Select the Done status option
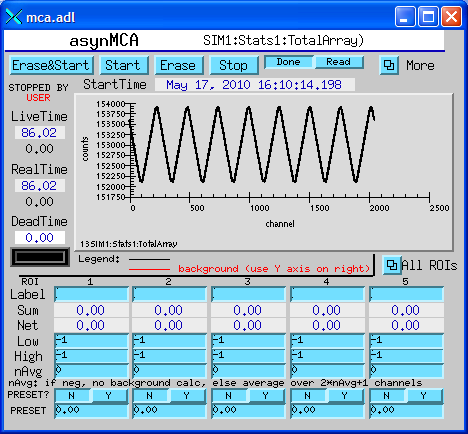The height and width of the screenshot is (434, 468). point(289,62)
